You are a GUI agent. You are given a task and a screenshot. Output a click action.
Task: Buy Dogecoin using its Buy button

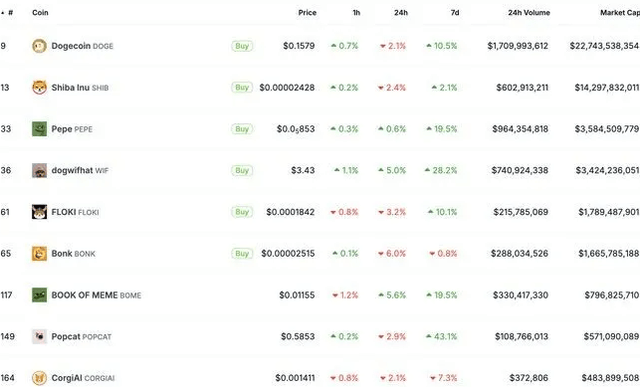click(242, 46)
